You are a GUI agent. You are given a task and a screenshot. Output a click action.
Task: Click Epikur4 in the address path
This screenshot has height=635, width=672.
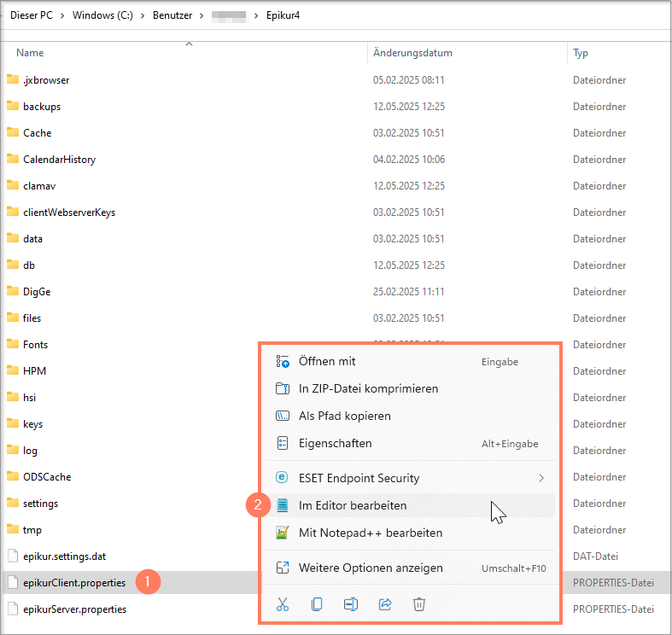point(283,15)
